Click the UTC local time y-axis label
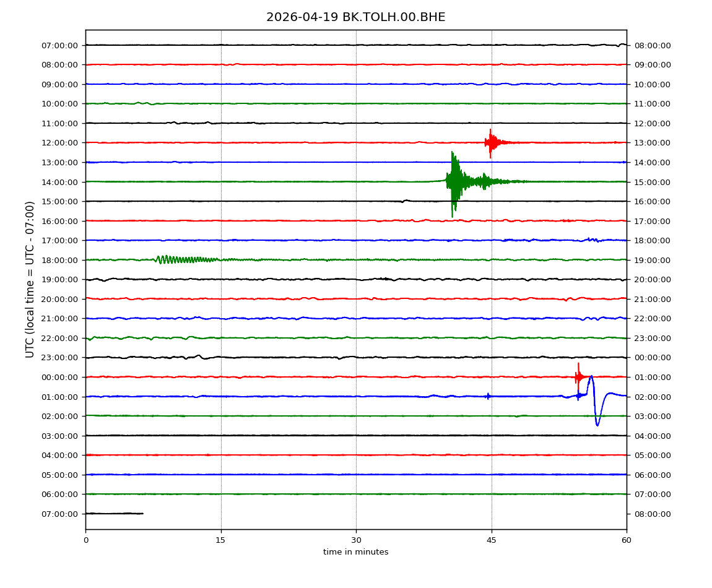 tap(30, 279)
